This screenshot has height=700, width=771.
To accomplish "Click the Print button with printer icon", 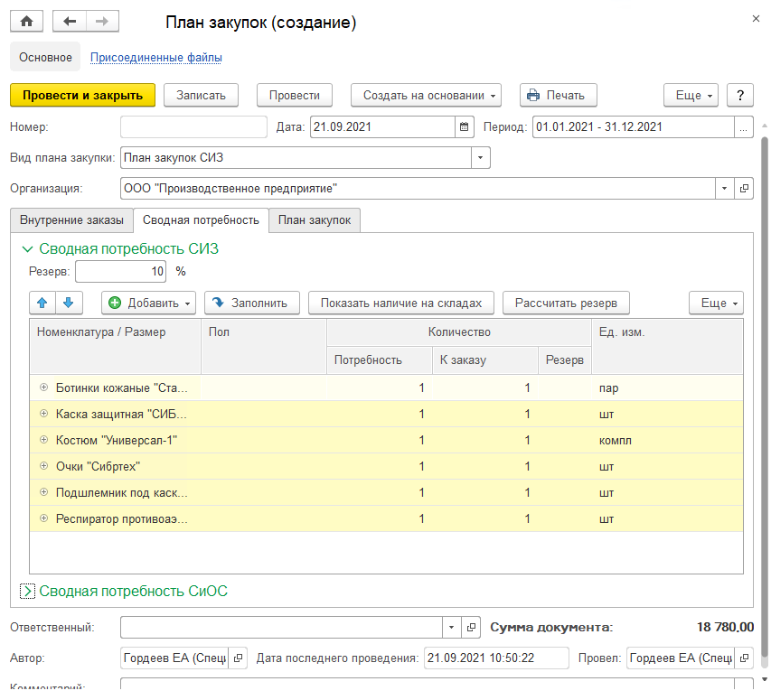I will (558, 95).
